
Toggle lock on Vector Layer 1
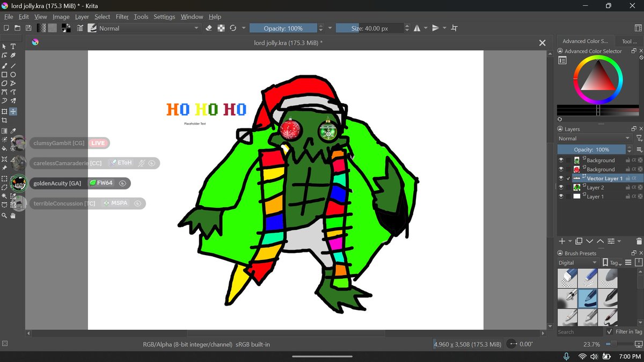pos(628,178)
